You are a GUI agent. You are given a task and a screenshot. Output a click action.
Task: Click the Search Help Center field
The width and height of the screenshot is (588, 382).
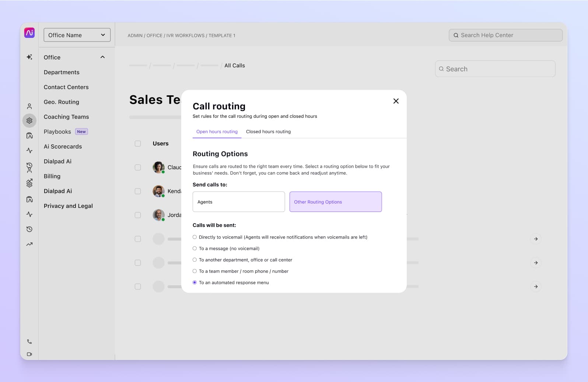[x=505, y=35]
